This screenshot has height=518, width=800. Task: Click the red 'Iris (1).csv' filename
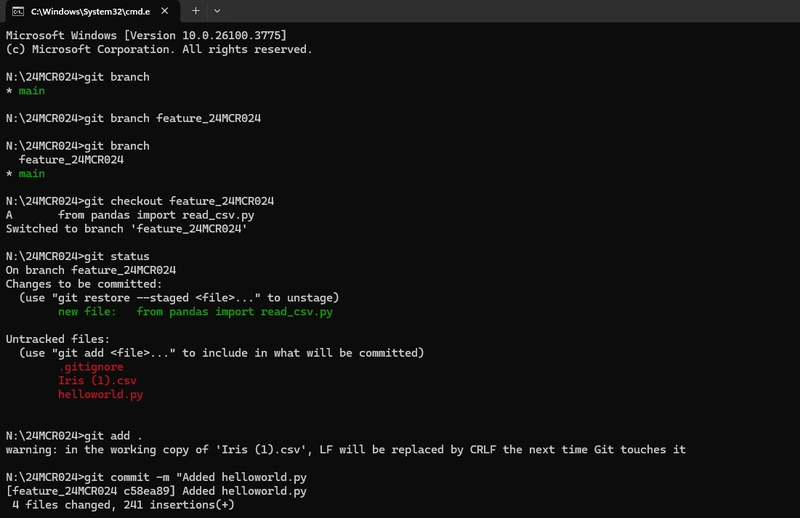97,380
